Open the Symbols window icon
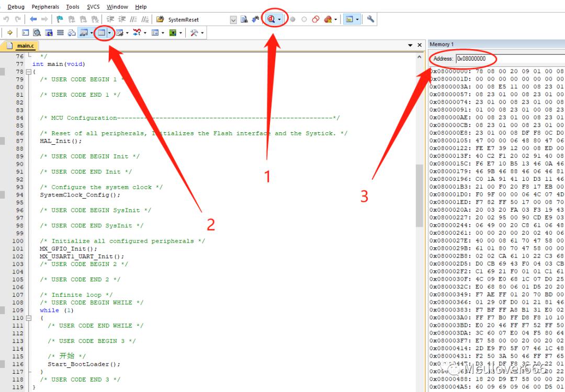 (x=49, y=33)
